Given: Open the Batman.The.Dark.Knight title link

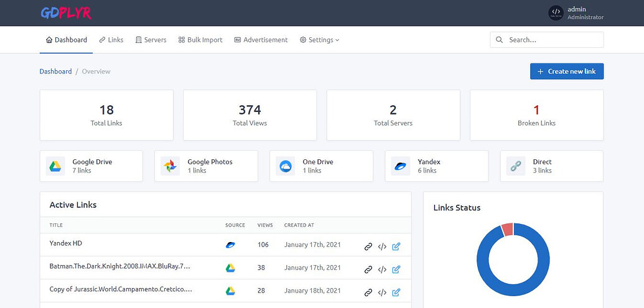Looking at the screenshot, I should pos(120,266).
